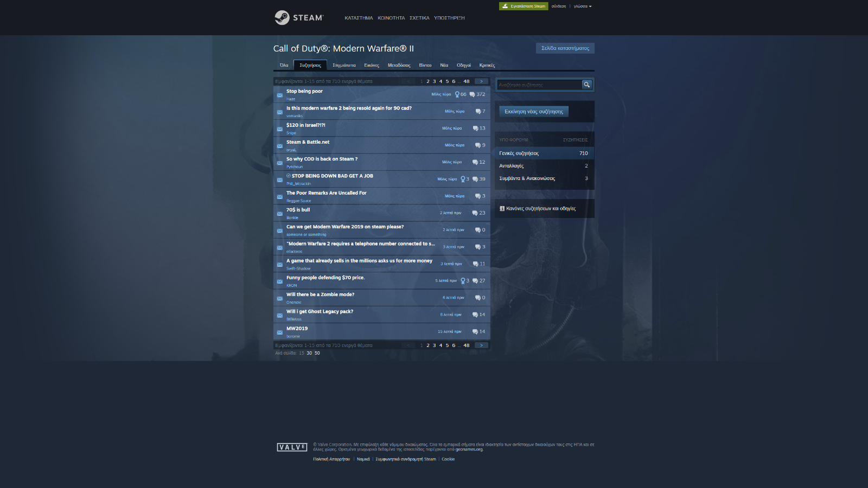The image size is (868, 488).
Task: Open the ΣΧΕΤΙΚΑ menu item
Action: coord(419,18)
